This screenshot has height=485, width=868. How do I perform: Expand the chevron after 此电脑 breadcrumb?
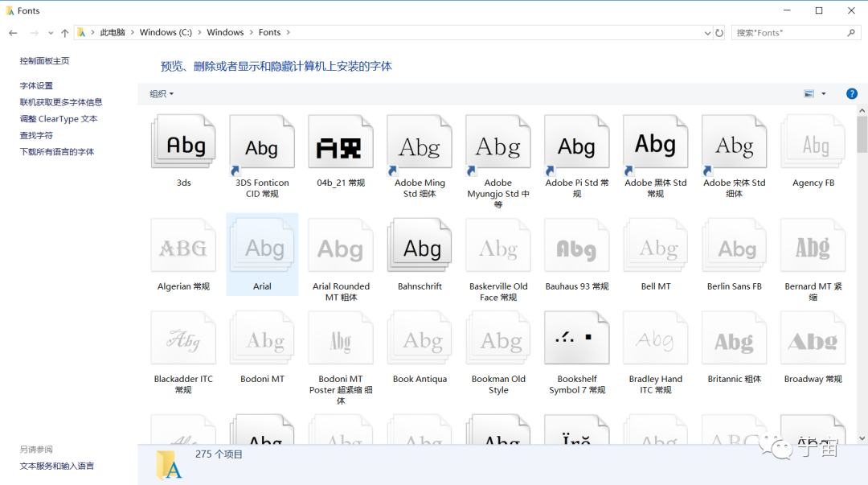[133, 32]
